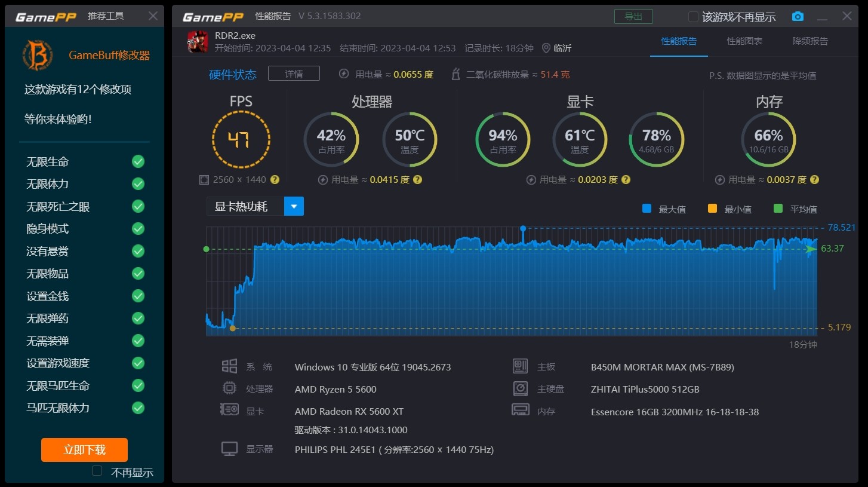Click the blue maximum peak marker on chart
The image size is (868, 487).
pos(523,228)
